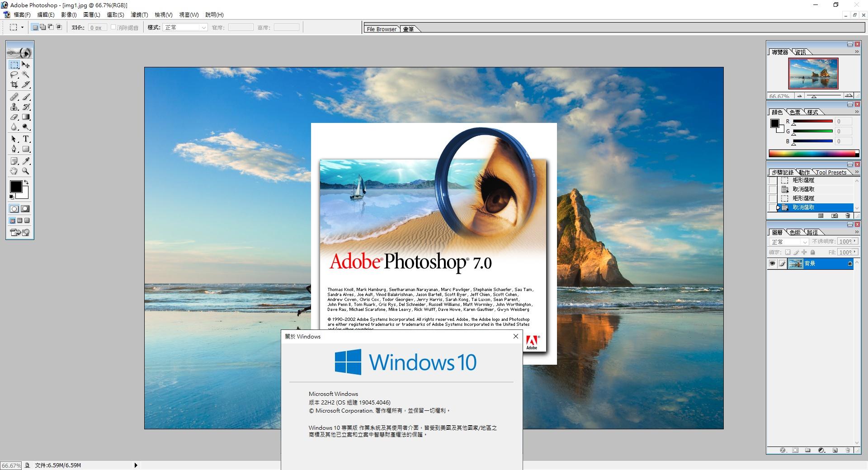Viewport: 868px width, 470px height.
Task: Open the 說明(H) menu
Action: [214, 15]
